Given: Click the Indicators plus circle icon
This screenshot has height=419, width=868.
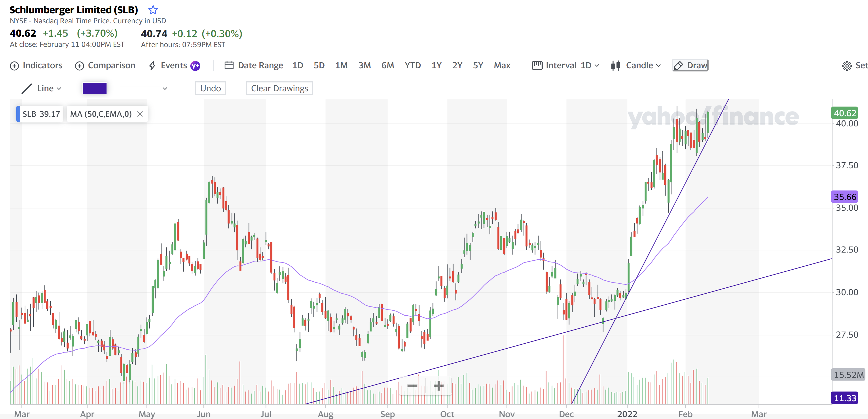Looking at the screenshot, I should click(x=14, y=66).
